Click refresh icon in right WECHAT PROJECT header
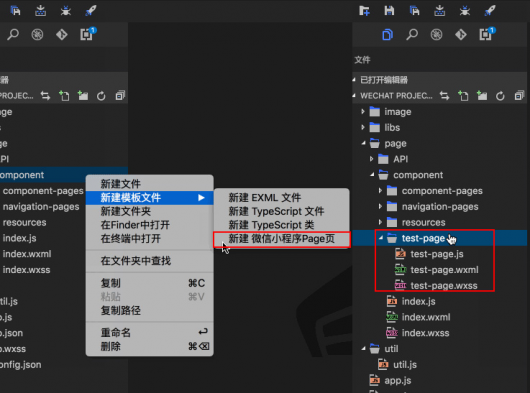 (500, 96)
